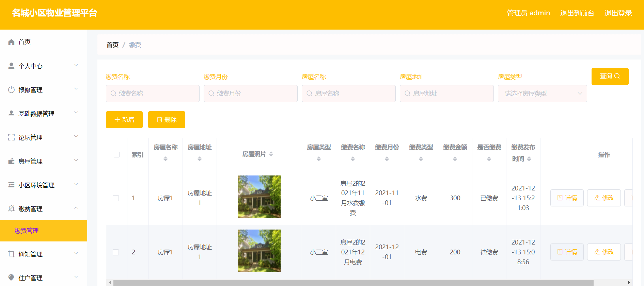Image resolution: width=644 pixels, height=286 pixels.
Task: Collapse the 缴费管理 sidebar section
Action: click(x=44, y=208)
